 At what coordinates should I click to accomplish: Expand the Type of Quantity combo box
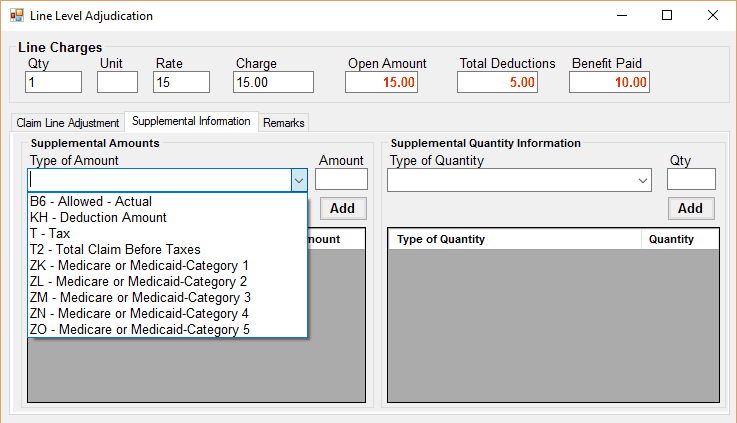pyautogui.click(x=643, y=180)
